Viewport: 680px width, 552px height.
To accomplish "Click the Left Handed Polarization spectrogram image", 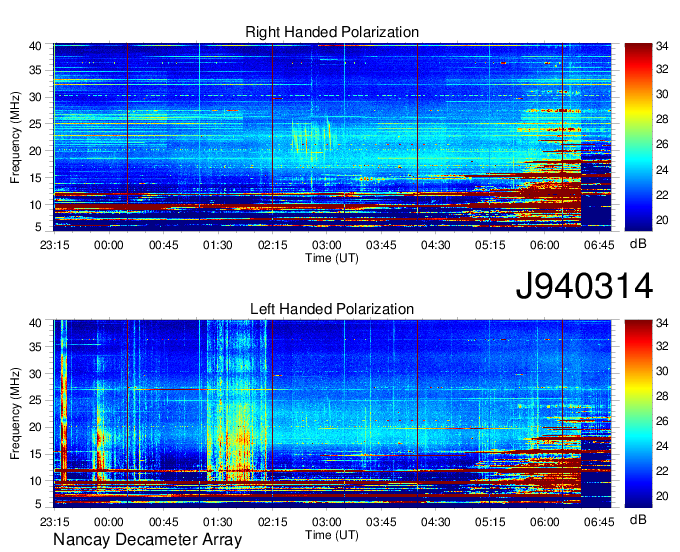I will (x=332, y=414).
